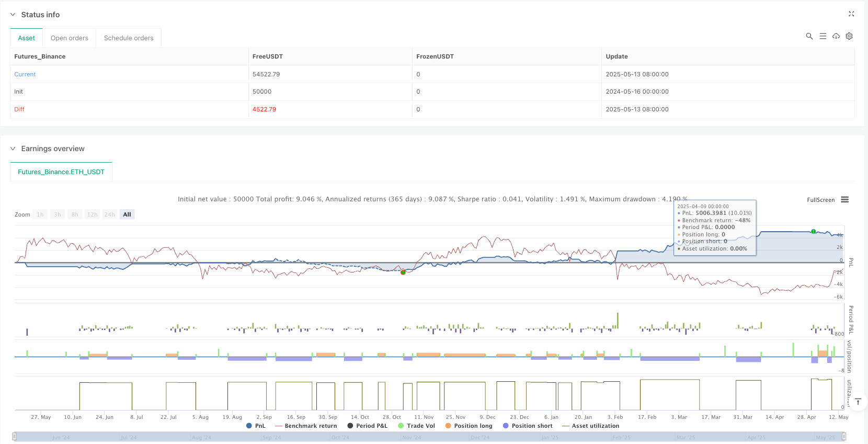Click the cloud download icon

pos(836,36)
